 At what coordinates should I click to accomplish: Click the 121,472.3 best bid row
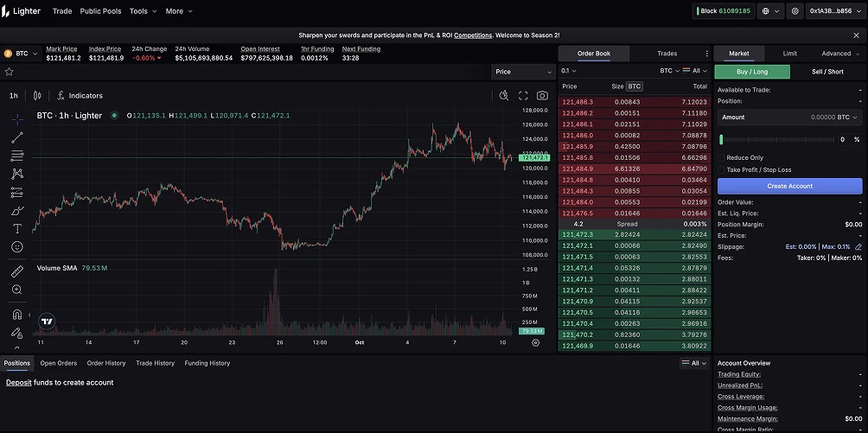635,235
